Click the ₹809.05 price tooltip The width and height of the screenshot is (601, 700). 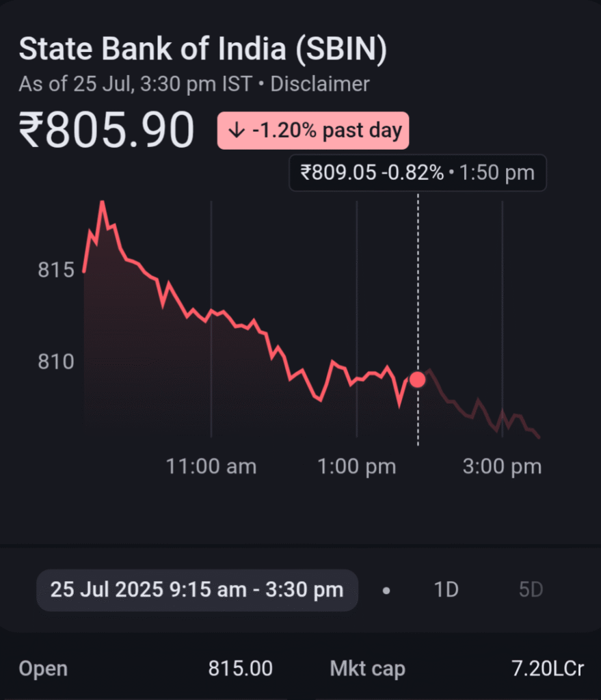[418, 173]
